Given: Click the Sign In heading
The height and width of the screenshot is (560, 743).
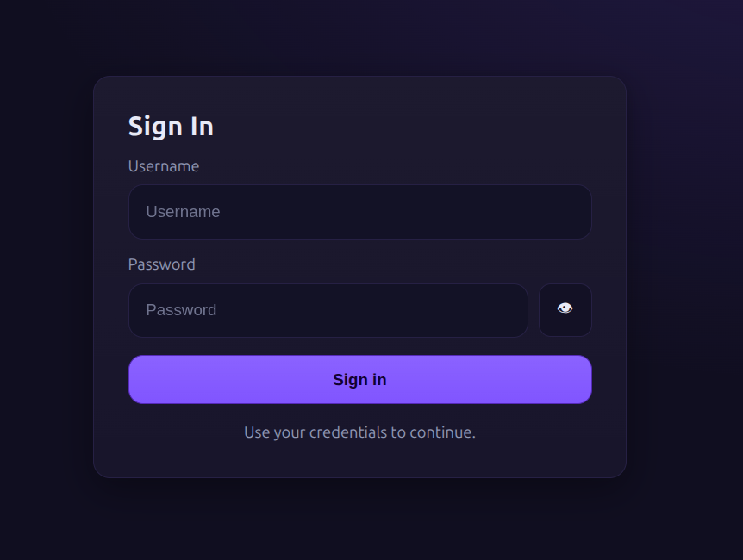Looking at the screenshot, I should coord(171,127).
